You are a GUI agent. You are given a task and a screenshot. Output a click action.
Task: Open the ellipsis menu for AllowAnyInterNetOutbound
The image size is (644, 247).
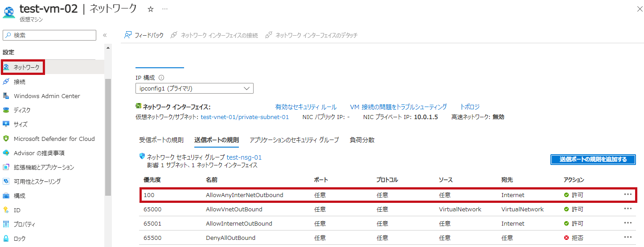(x=628, y=195)
